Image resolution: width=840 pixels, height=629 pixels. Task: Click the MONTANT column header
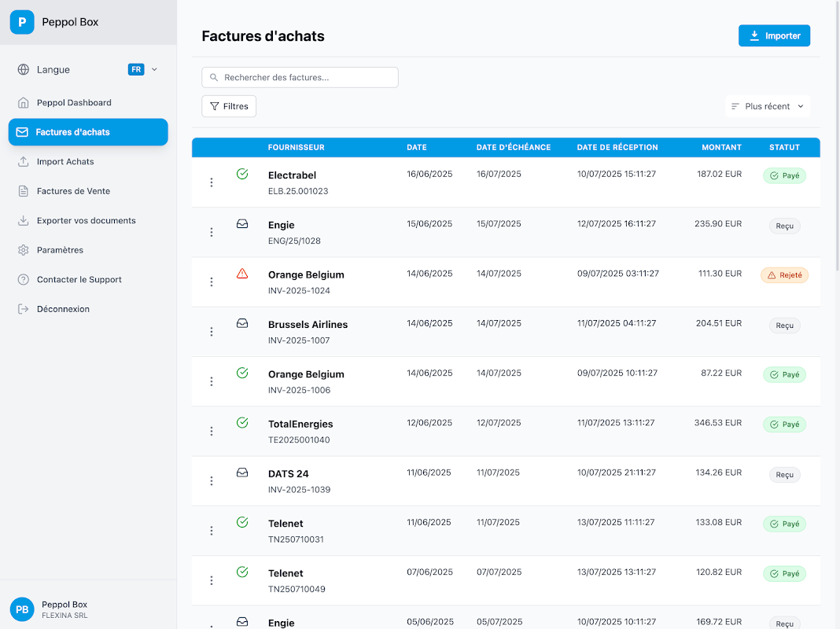(721, 147)
